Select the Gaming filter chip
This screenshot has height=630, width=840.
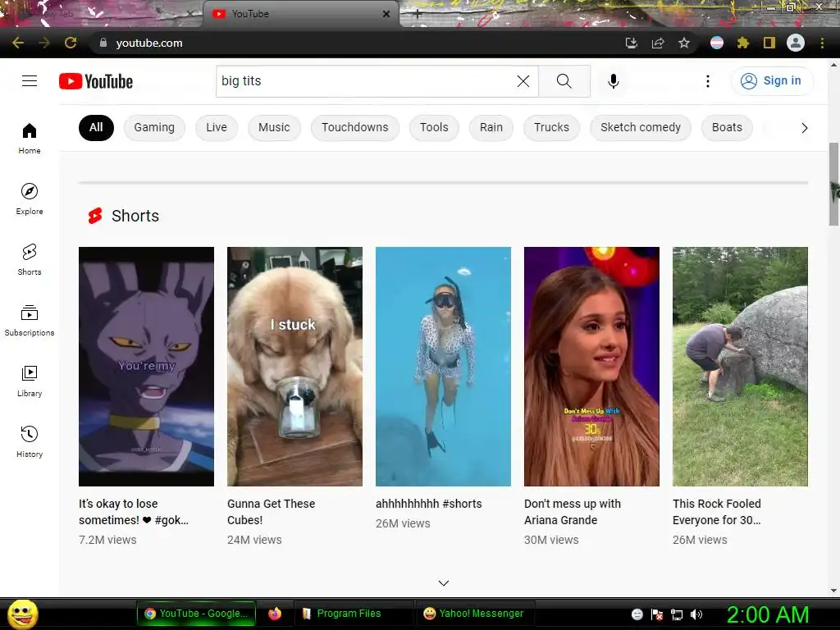point(154,127)
